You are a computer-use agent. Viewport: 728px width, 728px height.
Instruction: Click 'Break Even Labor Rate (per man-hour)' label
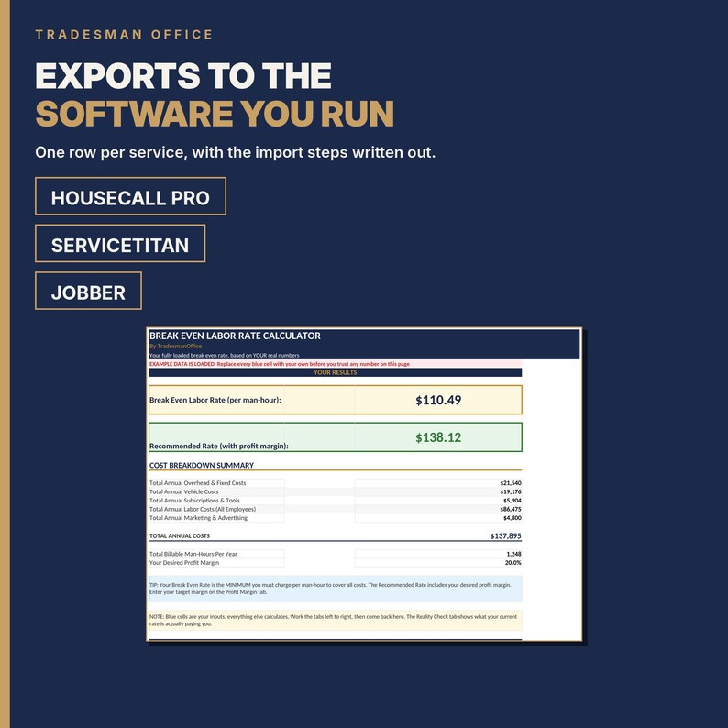pos(215,400)
